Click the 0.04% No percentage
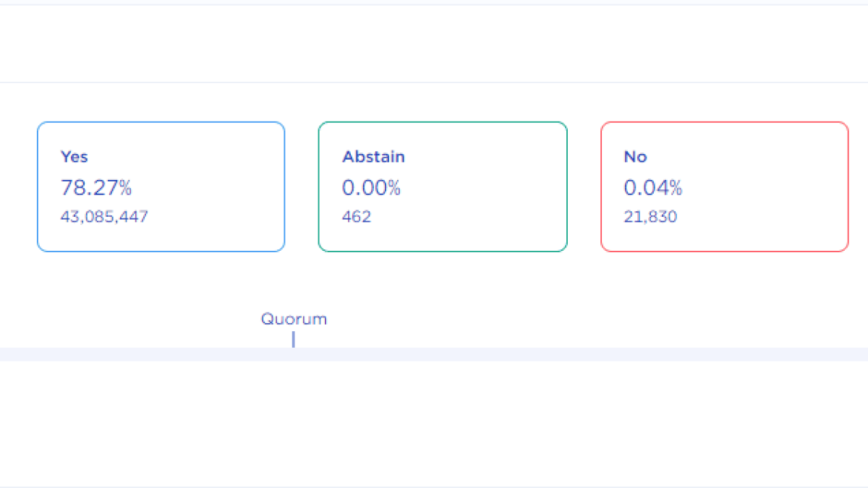Image resolution: width=868 pixels, height=488 pixels. click(x=653, y=188)
